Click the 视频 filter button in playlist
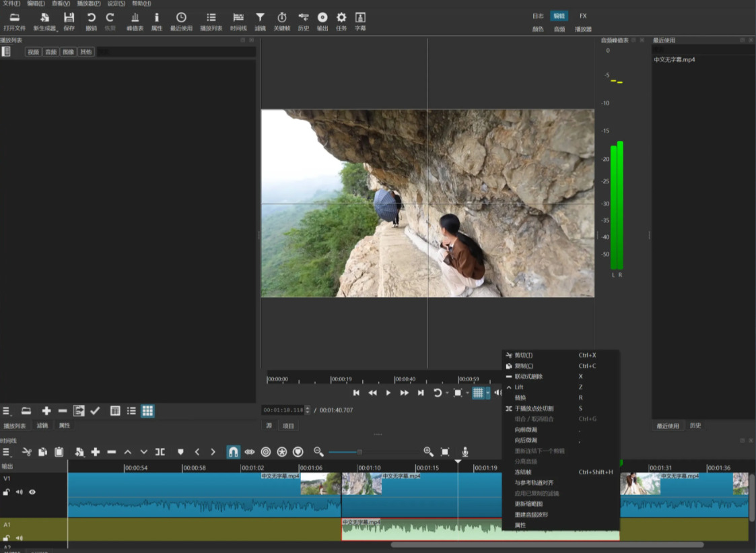Screen dimensions: 756x553 (x=33, y=52)
